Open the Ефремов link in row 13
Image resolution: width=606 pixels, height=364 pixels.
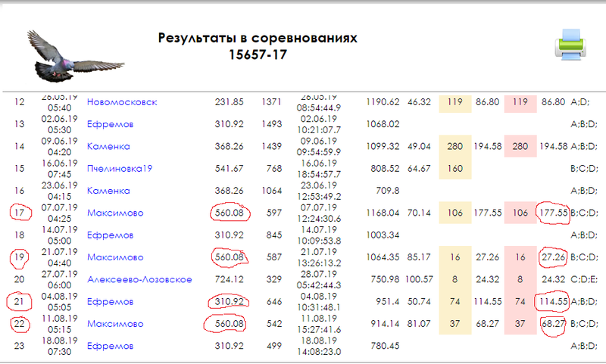110,124
